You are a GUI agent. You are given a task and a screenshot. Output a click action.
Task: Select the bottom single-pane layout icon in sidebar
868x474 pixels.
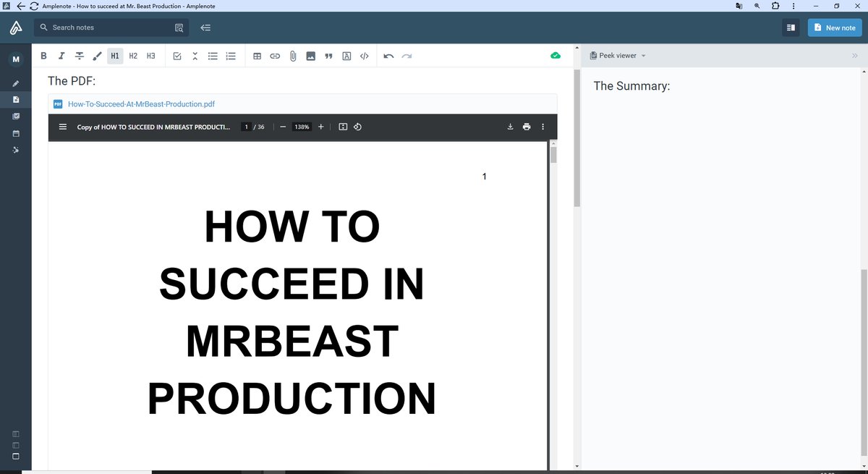point(16,457)
